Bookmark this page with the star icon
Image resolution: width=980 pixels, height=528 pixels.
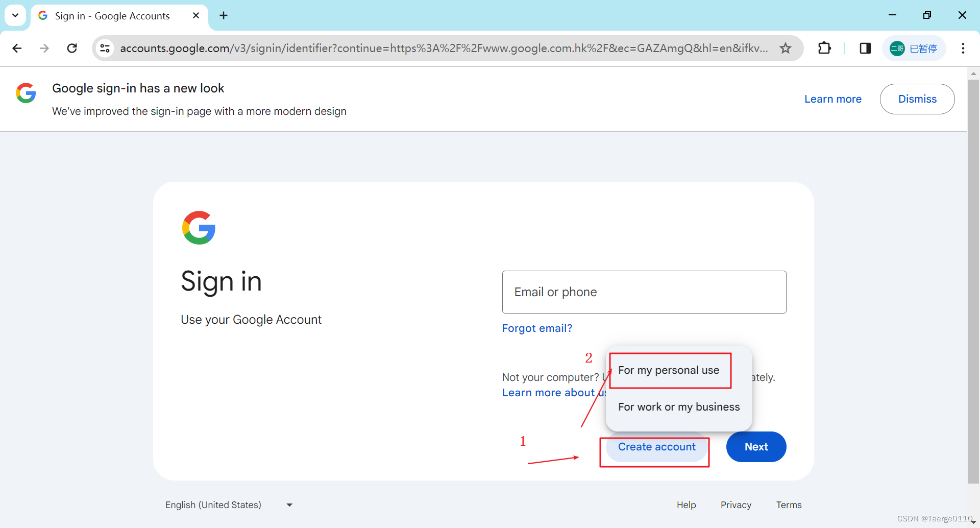(786, 48)
